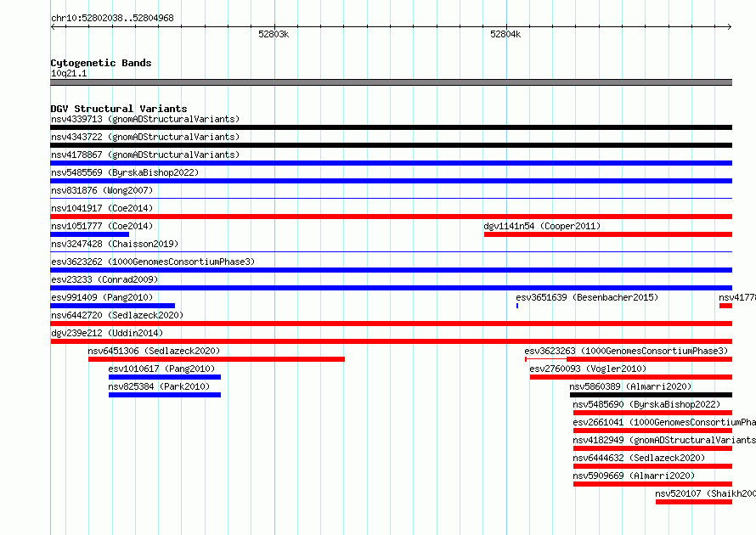Click the nsv1051777 (Coe2014) label
The image size is (756, 535).
click(102, 226)
